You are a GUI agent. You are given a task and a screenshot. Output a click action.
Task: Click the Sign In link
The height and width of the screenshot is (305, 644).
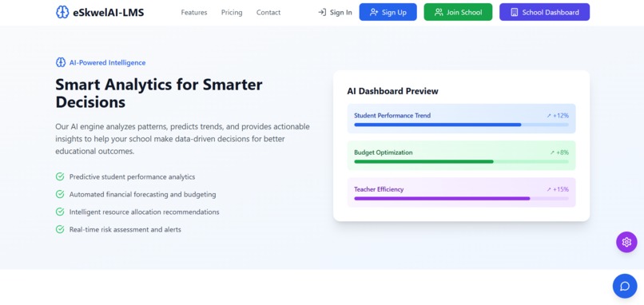click(335, 12)
